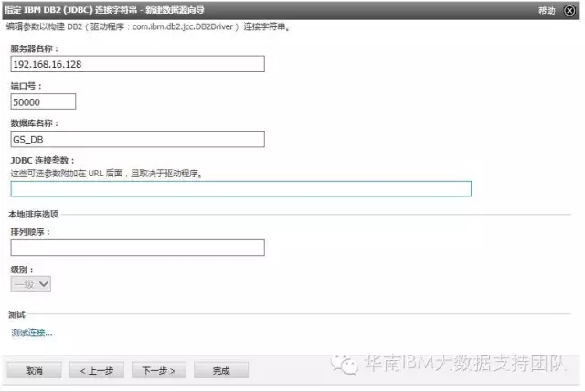
Task: Select the 端口号 field with 50000
Action: [43, 101]
